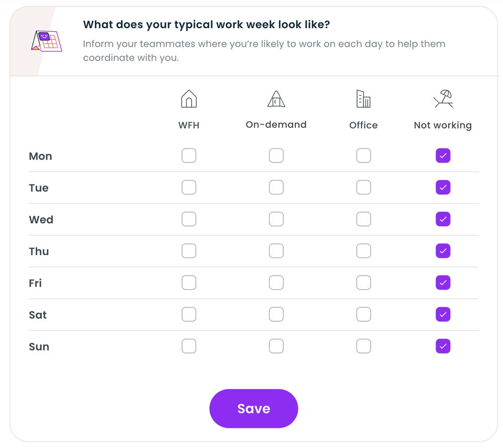
Task: Click the Not working beach umbrella icon
Action: click(442, 99)
